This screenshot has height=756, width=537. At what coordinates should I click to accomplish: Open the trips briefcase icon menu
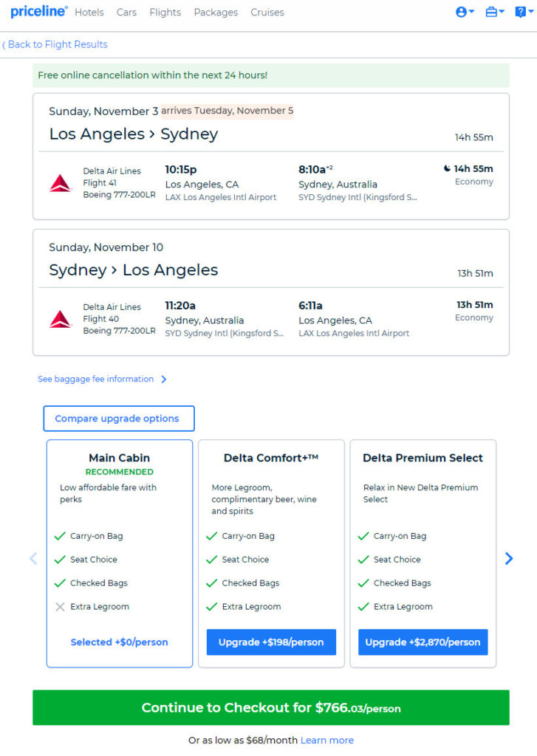(x=495, y=12)
